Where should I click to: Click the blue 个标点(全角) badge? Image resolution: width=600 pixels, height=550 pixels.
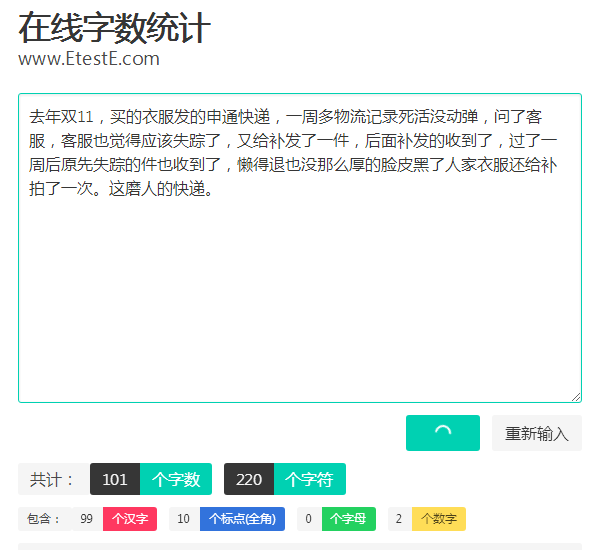(242, 519)
